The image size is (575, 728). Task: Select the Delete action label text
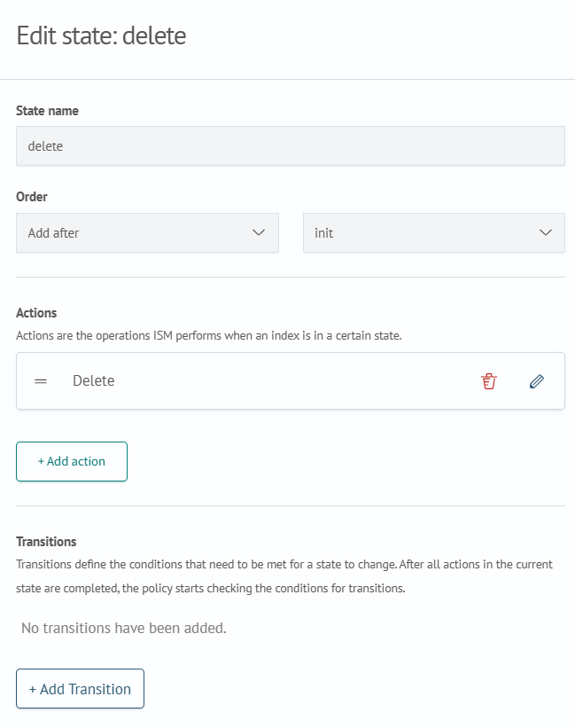click(94, 380)
